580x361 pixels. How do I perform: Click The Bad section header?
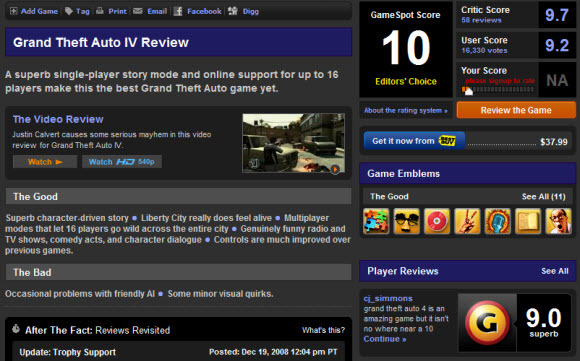178,272
